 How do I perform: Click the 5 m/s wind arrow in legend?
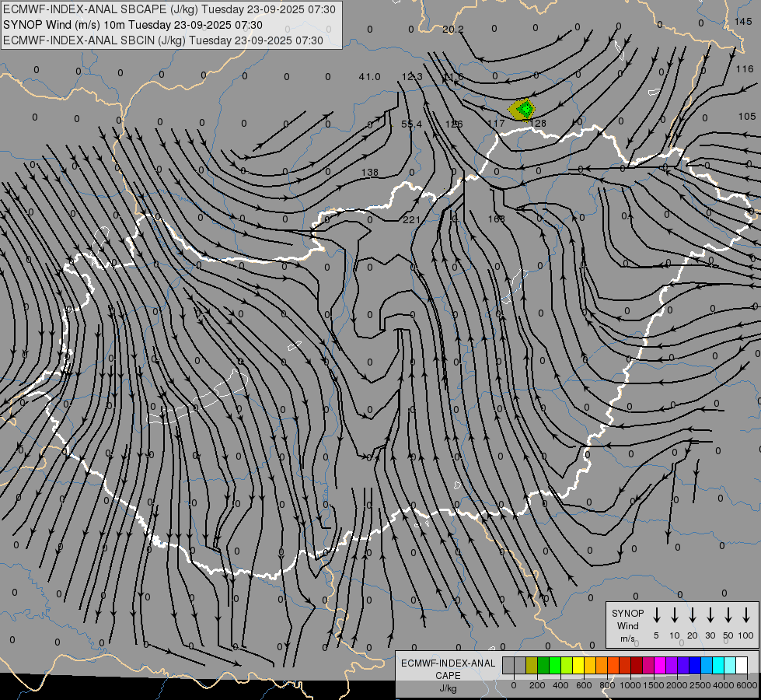click(657, 614)
